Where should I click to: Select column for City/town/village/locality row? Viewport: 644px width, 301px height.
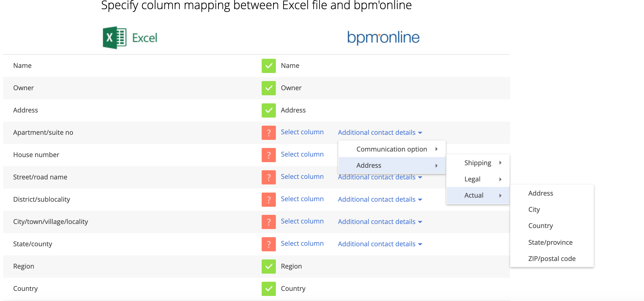(302, 221)
